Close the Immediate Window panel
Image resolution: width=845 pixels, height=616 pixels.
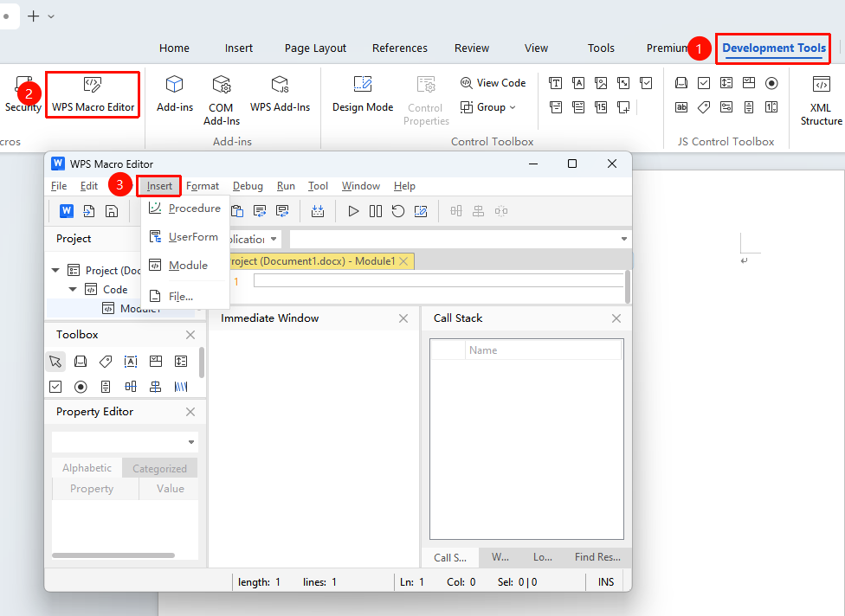click(x=403, y=318)
